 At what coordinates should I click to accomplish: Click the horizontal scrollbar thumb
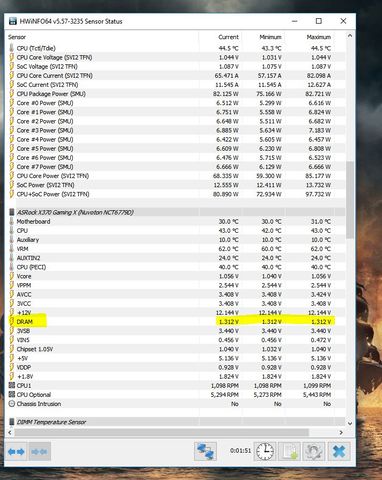[x=161, y=432]
